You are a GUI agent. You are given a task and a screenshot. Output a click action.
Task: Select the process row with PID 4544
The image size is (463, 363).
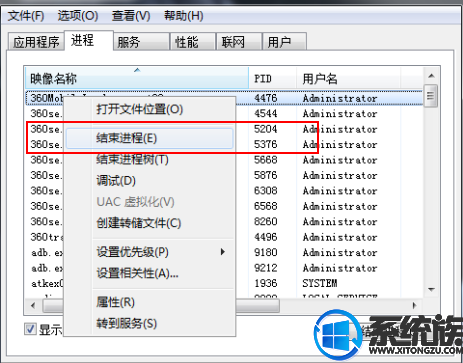click(x=224, y=113)
